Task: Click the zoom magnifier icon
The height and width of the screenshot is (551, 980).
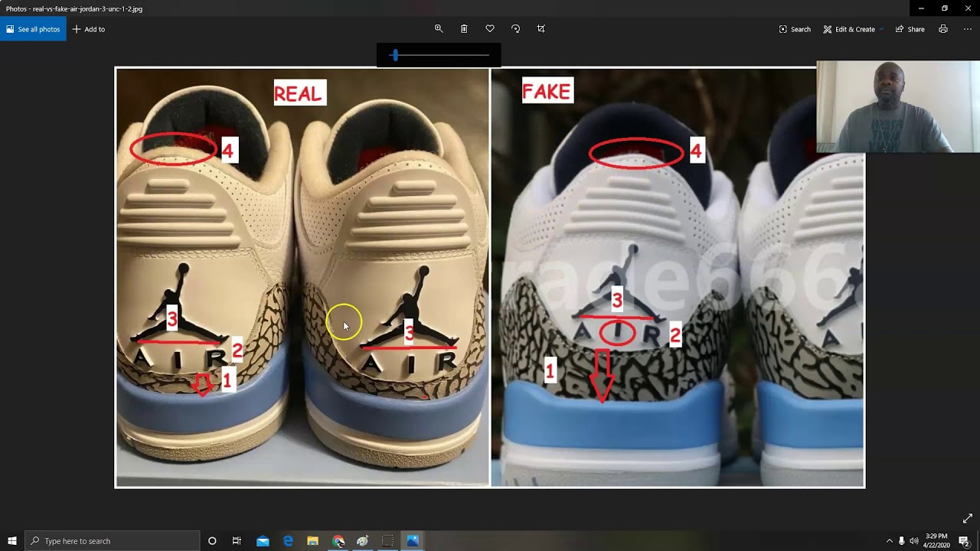Action: pos(439,28)
